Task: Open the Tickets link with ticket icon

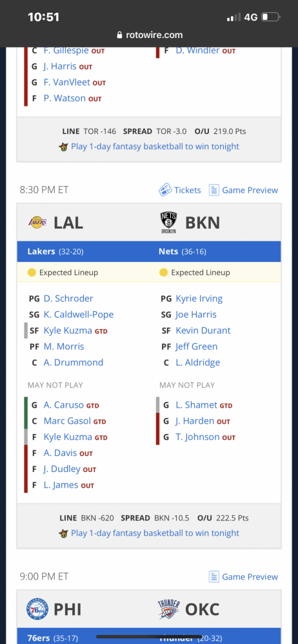Action: point(180,190)
